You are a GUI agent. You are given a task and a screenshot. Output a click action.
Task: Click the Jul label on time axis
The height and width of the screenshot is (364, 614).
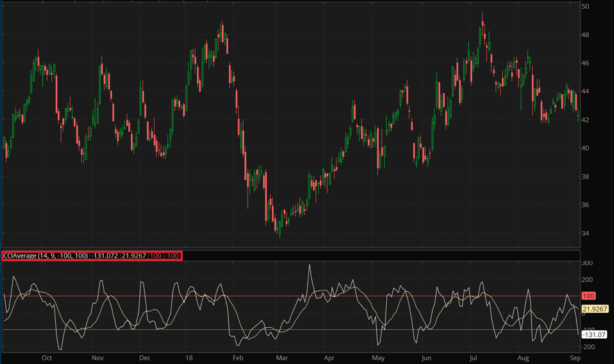point(474,357)
